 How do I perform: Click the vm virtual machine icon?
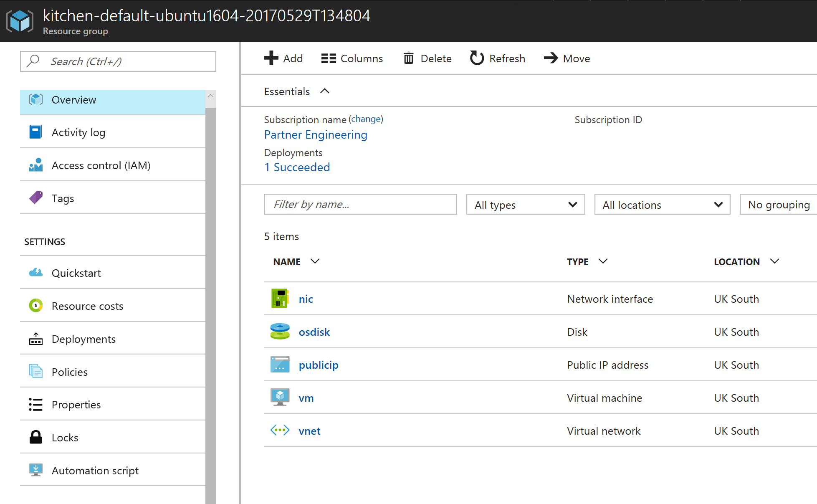(x=280, y=398)
